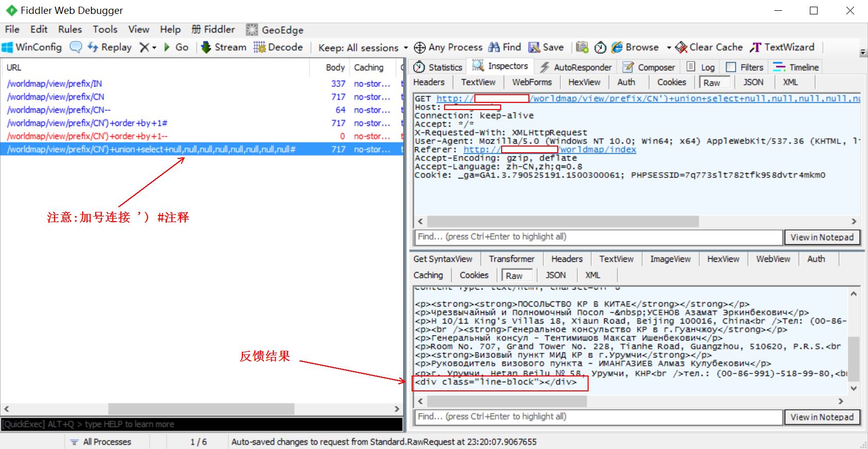Open the TextWizard tool

tap(782, 47)
